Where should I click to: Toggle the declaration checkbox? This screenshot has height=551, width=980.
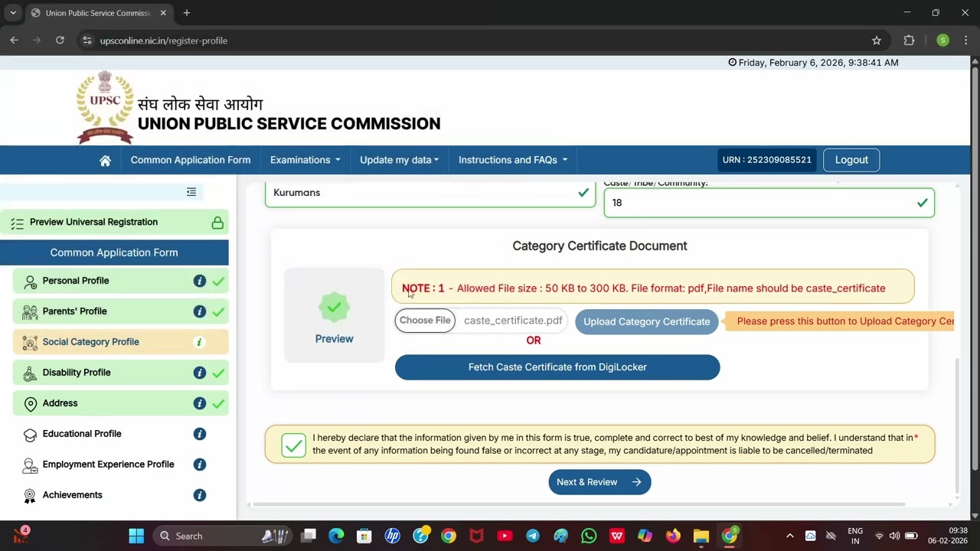[x=293, y=445]
